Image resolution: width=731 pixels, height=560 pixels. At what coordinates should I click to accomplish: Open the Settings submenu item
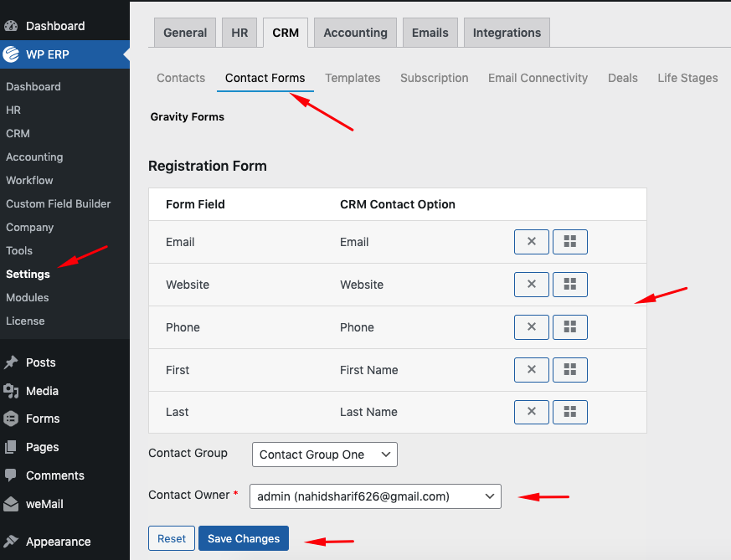[28, 274]
